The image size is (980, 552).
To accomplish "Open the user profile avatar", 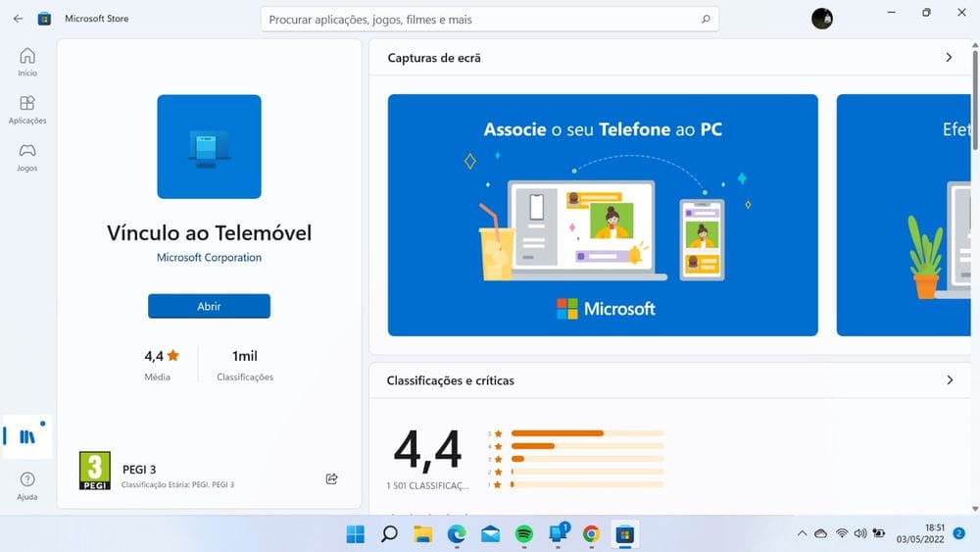I will point(822,19).
